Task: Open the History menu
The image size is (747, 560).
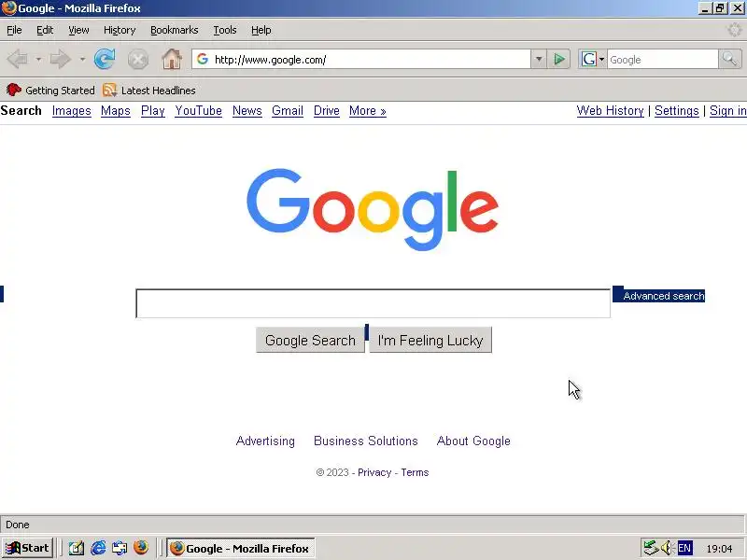Action: tap(120, 30)
